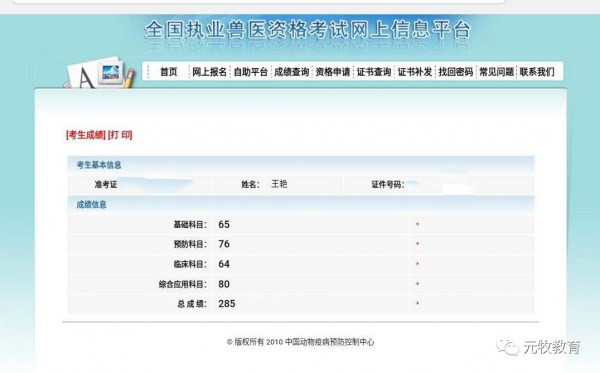Viewport: 600px width, 373px height.
Task: Open the 自助平台 menu item
Action: pyautogui.click(x=250, y=72)
